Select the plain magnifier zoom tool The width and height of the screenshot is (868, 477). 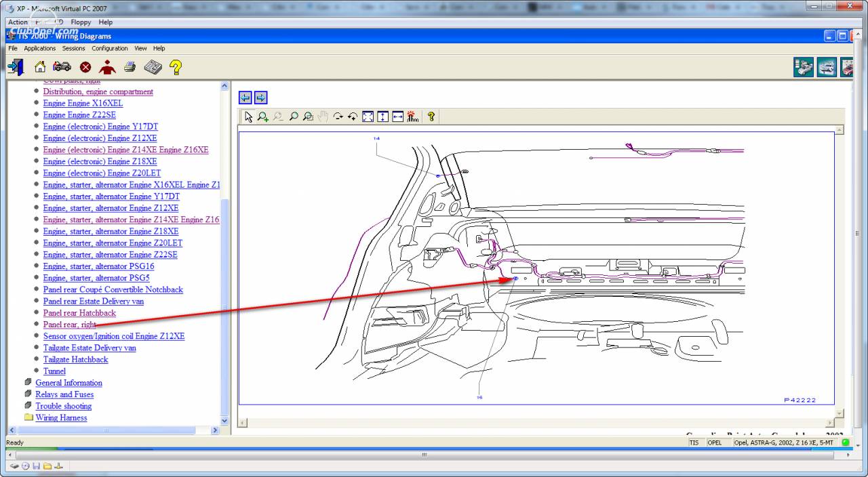[293, 117]
